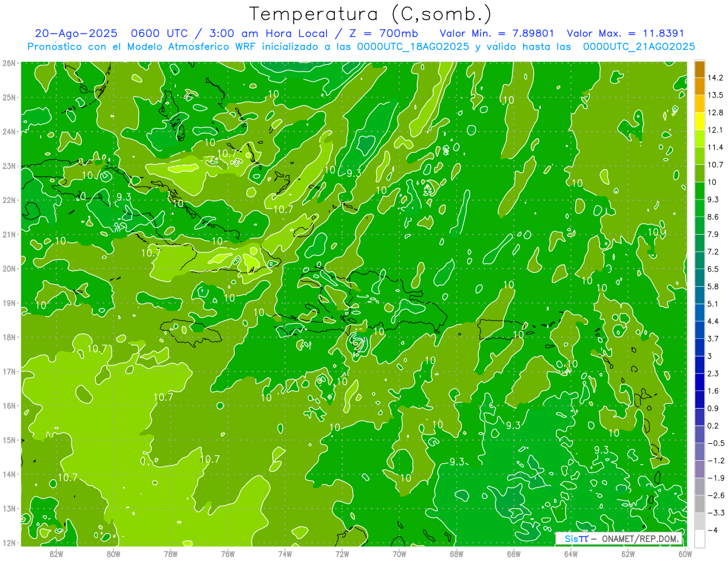Pick the white swatch below -4
The height and width of the screenshot is (562, 728).
coord(700,538)
